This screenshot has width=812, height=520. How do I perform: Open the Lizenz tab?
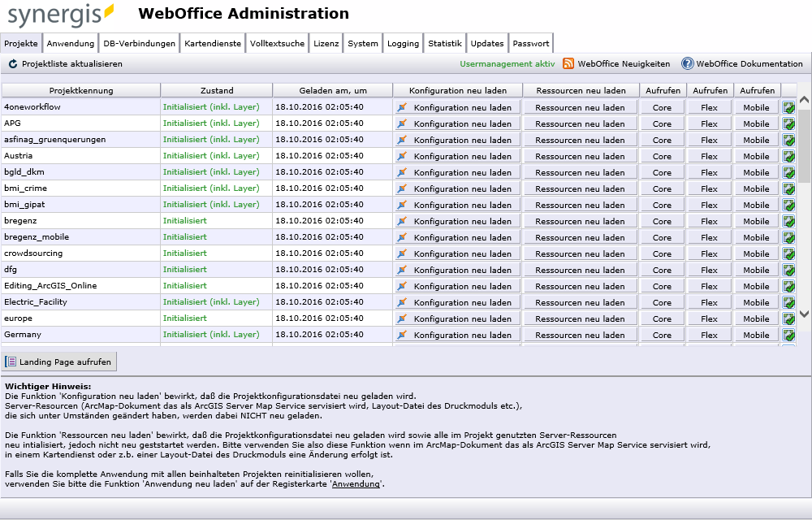click(326, 42)
